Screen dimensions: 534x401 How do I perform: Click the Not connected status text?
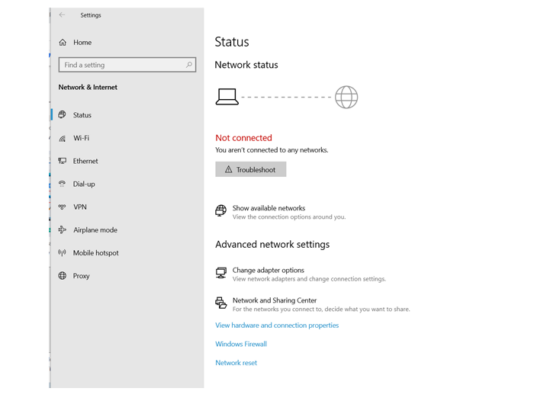(244, 138)
